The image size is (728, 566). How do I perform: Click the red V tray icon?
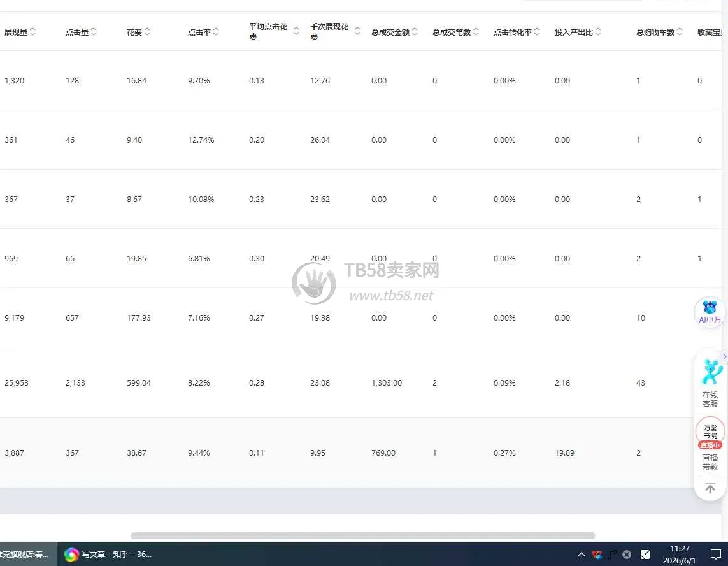click(x=597, y=554)
